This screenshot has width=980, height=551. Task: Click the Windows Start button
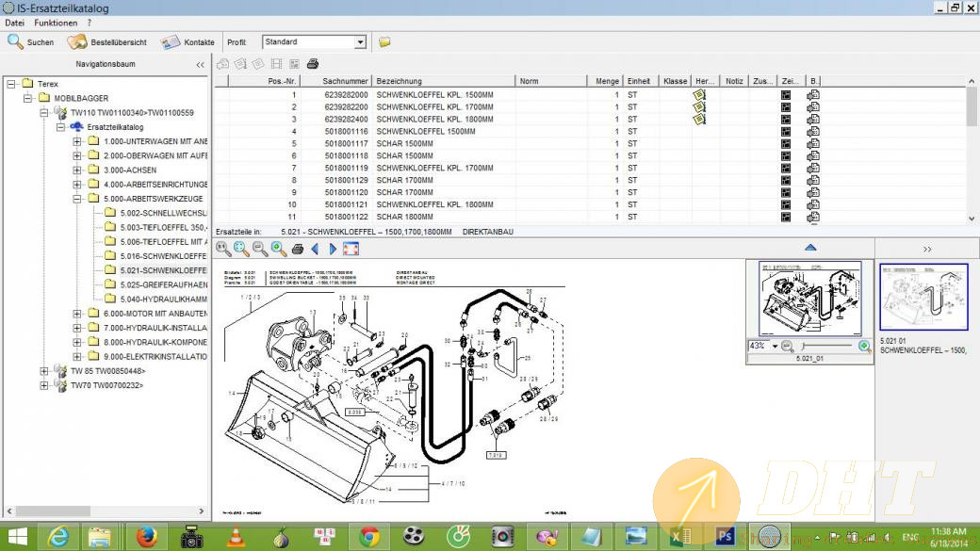coord(18,537)
